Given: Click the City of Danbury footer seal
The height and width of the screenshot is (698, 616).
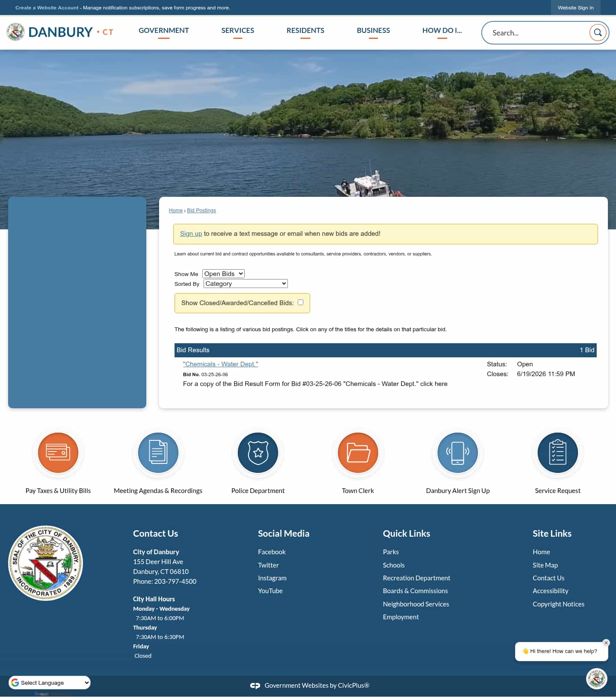Looking at the screenshot, I should (46, 563).
